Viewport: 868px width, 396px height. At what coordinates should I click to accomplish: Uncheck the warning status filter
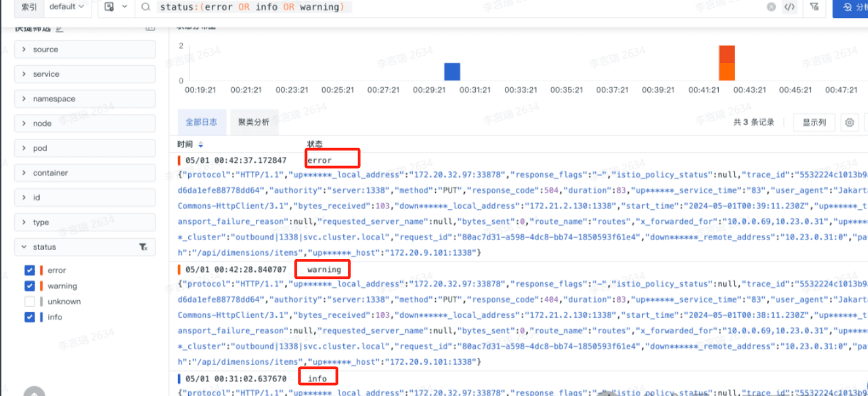pos(30,286)
